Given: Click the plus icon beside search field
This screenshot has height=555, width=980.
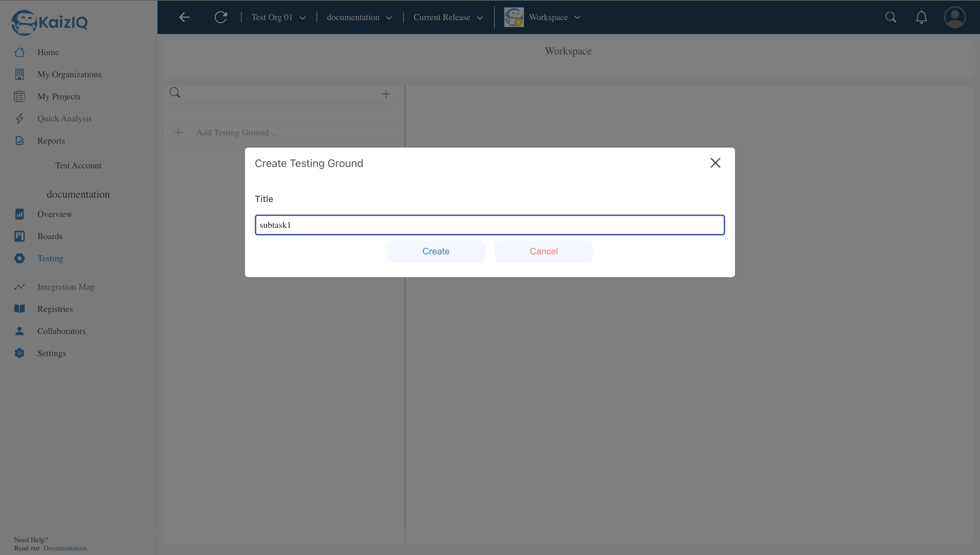Looking at the screenshot, I should coord(386,94).
